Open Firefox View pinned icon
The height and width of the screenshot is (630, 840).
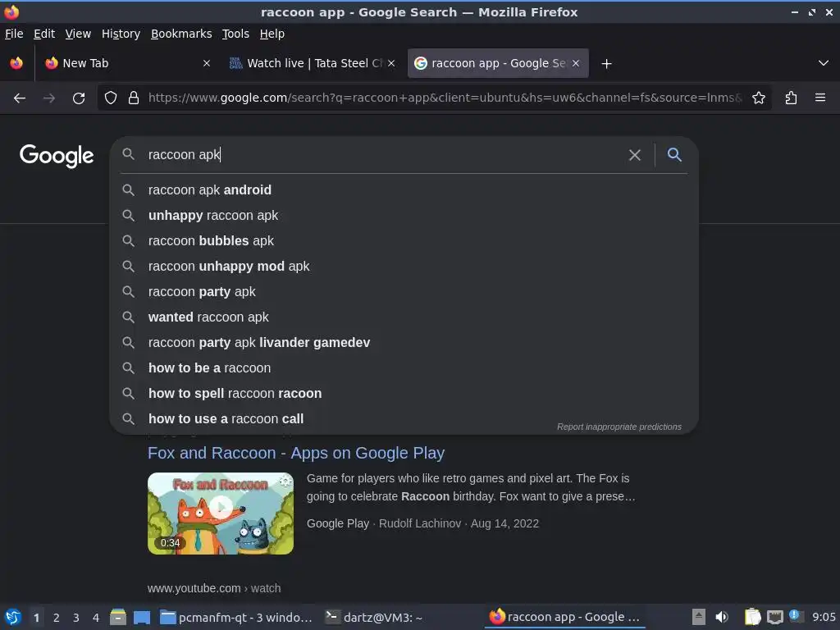(16, 63)
